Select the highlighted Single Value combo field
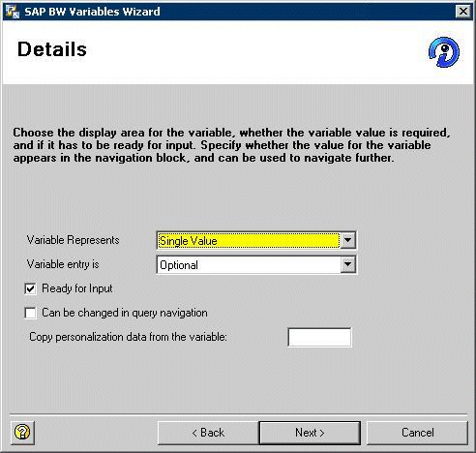 pyautogui.click(x=249, y=240)
